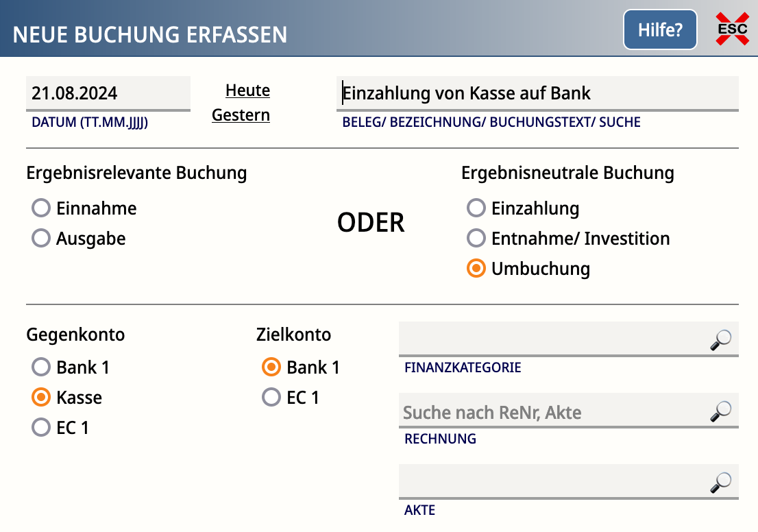Image resolution: width=758 pixels, height=532 pixels.
Task: Open Finanzkategorie search magnifier icon
Action: tap(721, 339)
